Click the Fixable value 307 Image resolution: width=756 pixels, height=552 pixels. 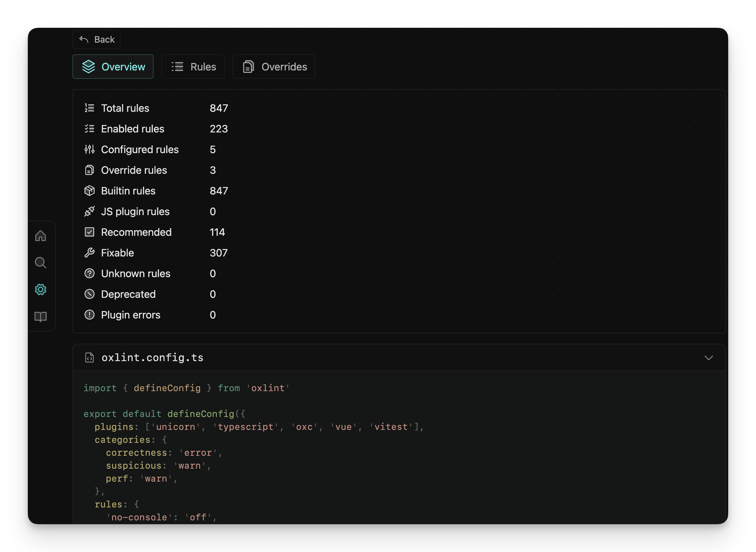(x=219, y=253)
